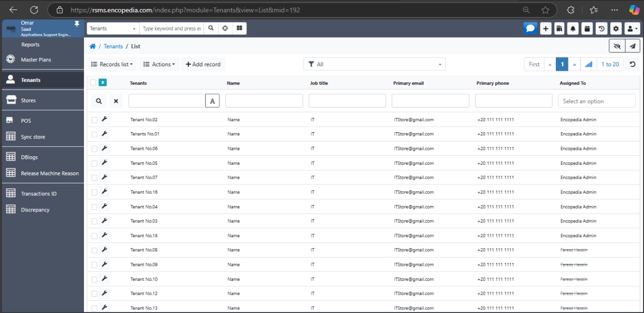This screenshot has height=313, width=644.
Task: Open the recent activity history icon
Action: click(601, 29)
